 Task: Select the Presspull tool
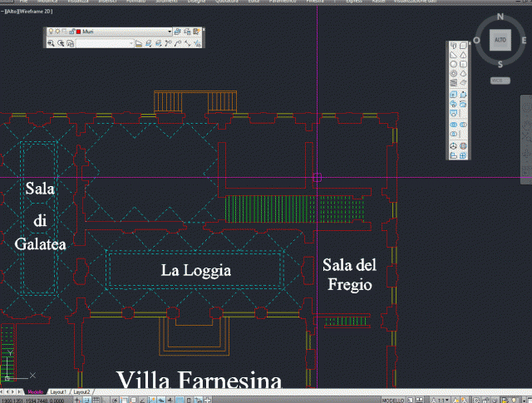tap(463, 95)
